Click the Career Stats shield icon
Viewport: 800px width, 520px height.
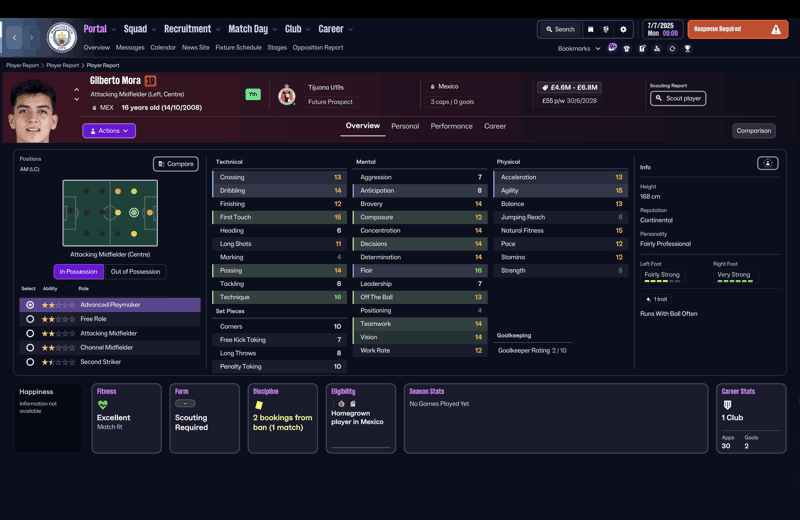(727, 405)
